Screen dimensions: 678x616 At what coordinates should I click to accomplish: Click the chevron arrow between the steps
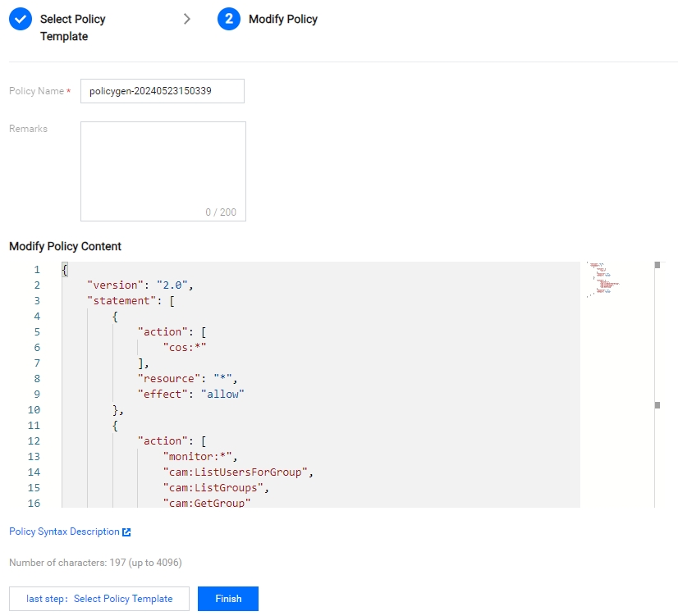(187, 19)
